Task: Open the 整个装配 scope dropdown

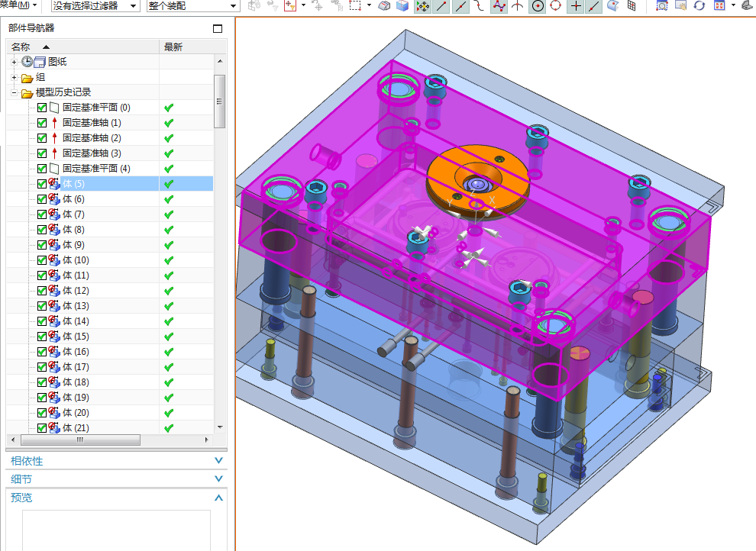Action: 192,6
